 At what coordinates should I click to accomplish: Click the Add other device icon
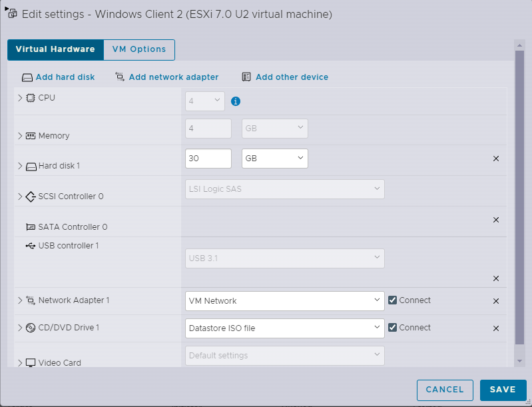point(246,77)
